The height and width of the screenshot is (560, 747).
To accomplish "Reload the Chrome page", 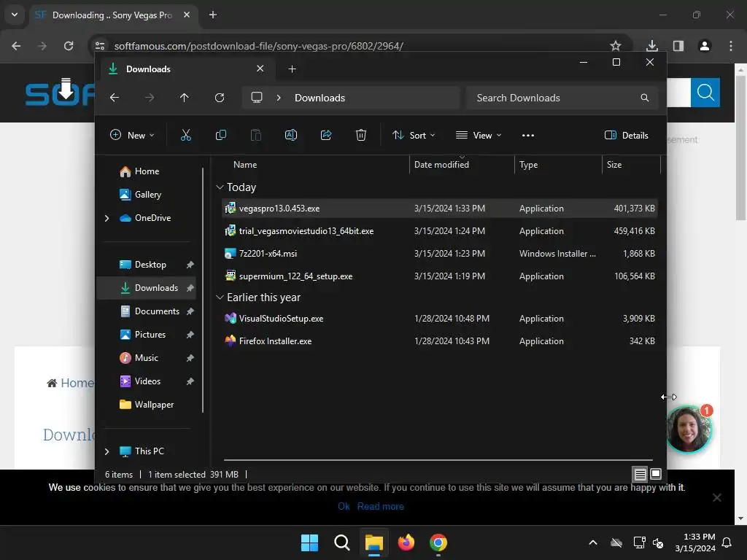I will (69, 46).
